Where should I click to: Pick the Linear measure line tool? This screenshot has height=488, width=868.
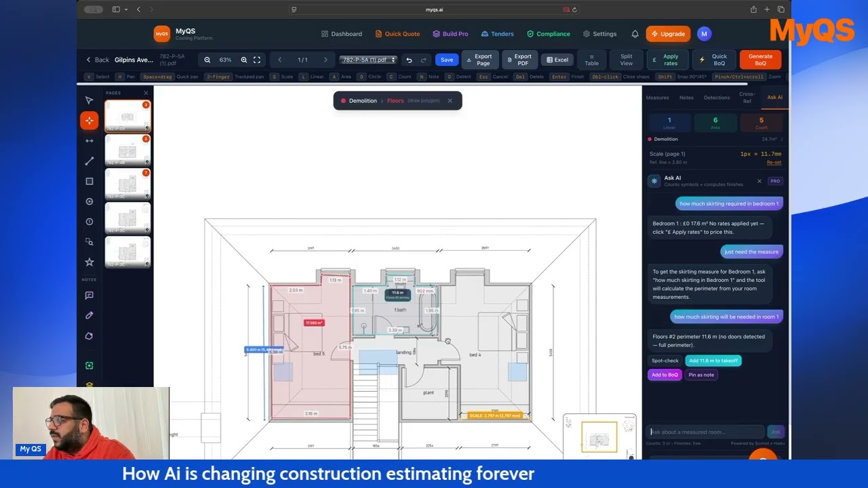(89, 161)
